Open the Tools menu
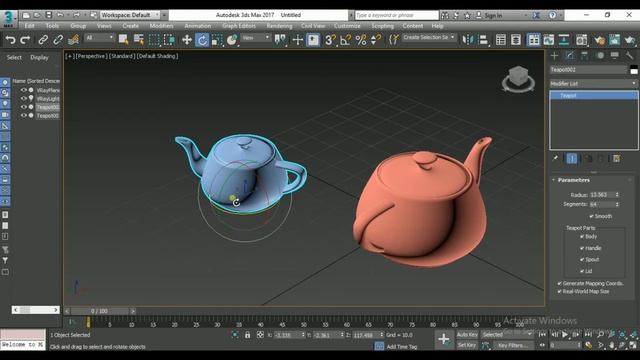This screenshot has height=360, width=640. click(52, 26)
